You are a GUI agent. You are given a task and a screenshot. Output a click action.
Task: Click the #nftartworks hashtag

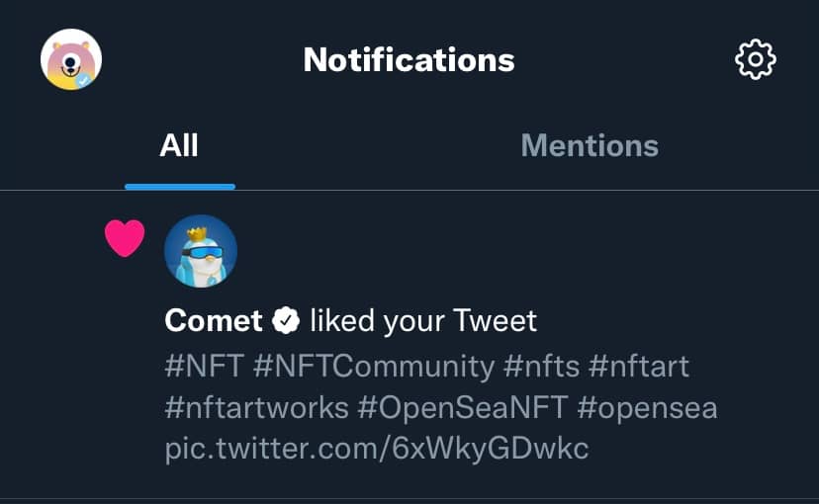click(256, 407)
